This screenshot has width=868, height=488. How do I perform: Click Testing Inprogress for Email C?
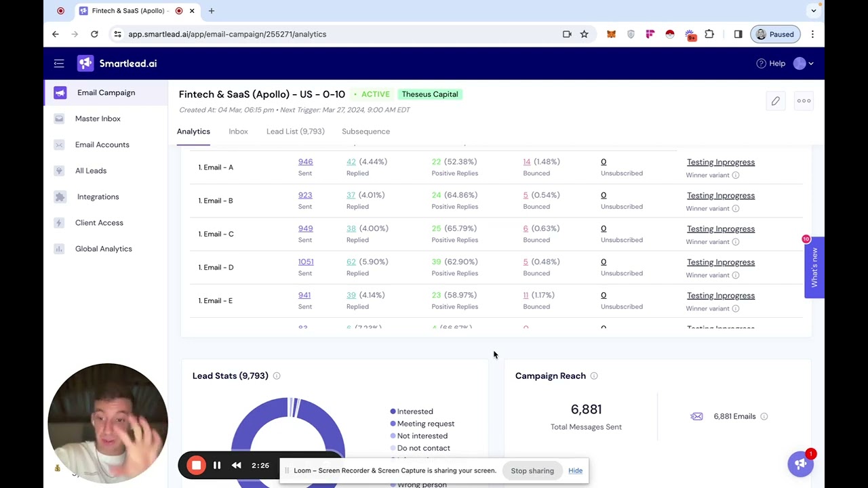pyautogui.click(x=720, y=228)
